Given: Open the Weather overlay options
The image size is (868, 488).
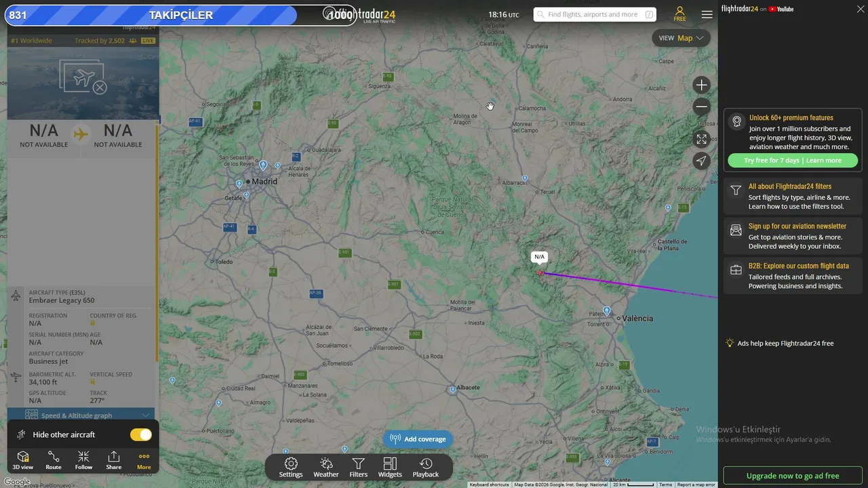Looking at the screenshot, I should pyautogui.click(x=325, y=467).
